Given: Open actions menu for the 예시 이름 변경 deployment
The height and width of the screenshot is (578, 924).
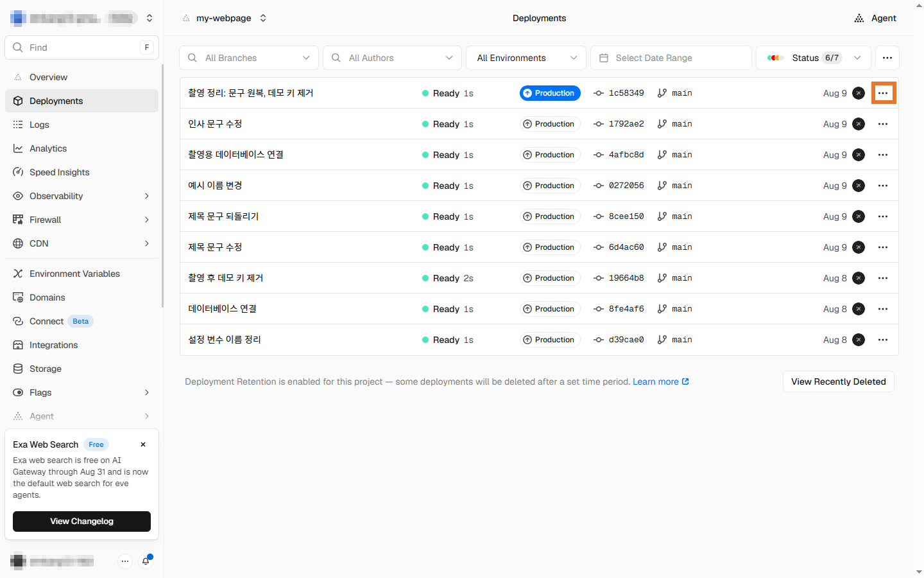Looking at the screenshot, I should 883,186.
